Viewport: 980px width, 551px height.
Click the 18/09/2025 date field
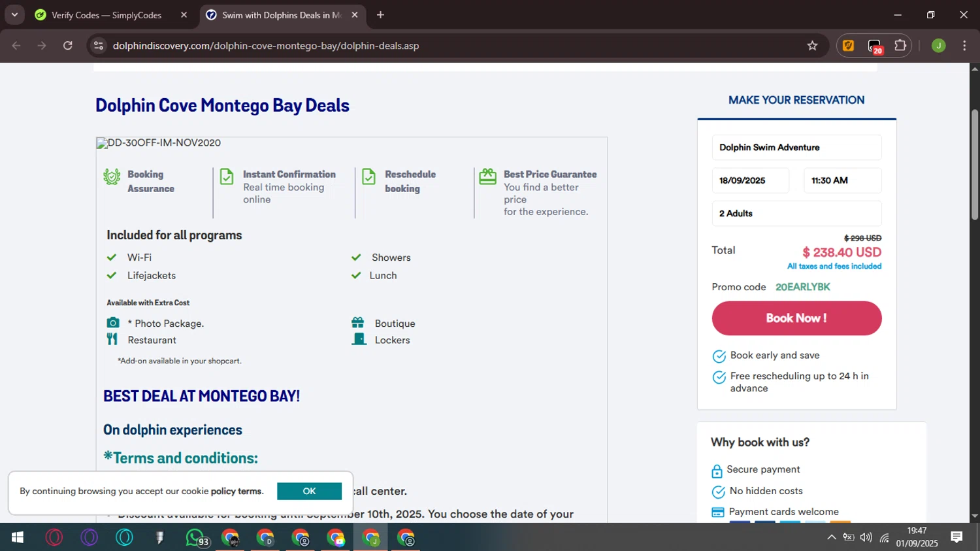point(750,180)
